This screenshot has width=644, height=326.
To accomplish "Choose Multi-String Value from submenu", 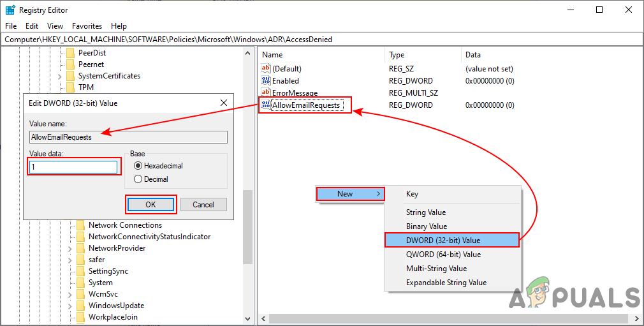I will click(x=453, y=269).
